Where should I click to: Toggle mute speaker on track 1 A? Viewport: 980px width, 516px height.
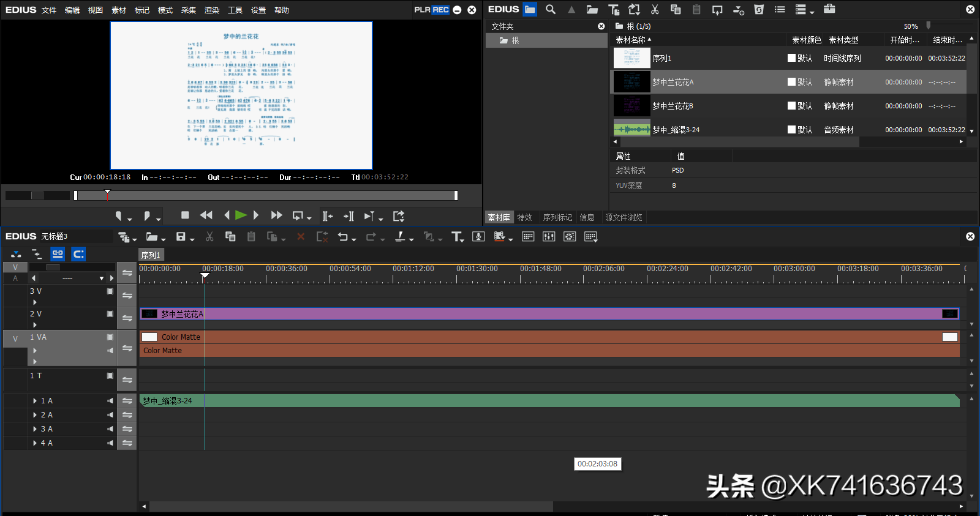[110, 401]
